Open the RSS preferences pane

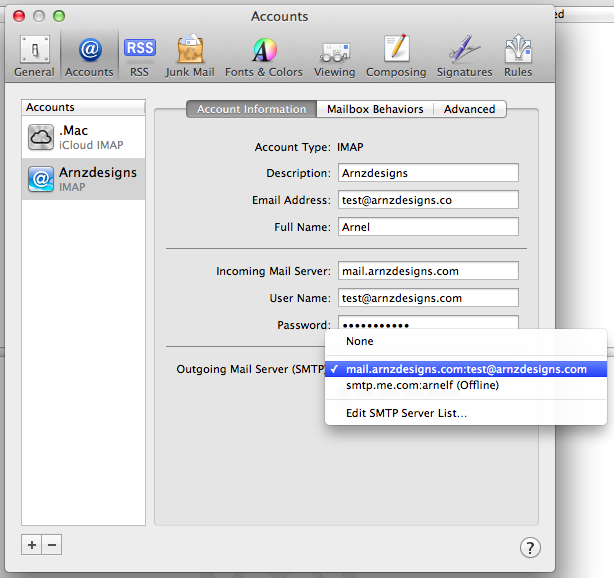click(x=139, y=55)
